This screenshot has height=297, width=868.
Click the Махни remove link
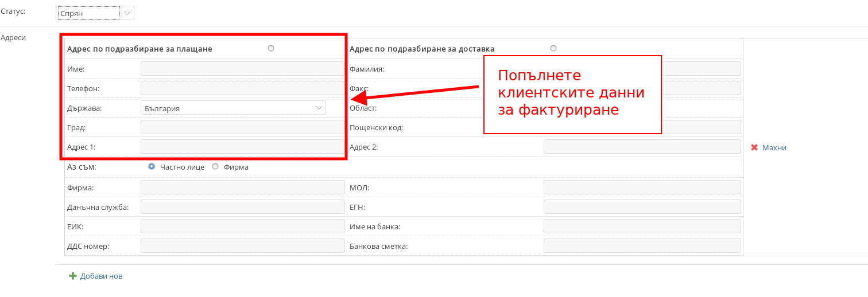click(774, 147)
